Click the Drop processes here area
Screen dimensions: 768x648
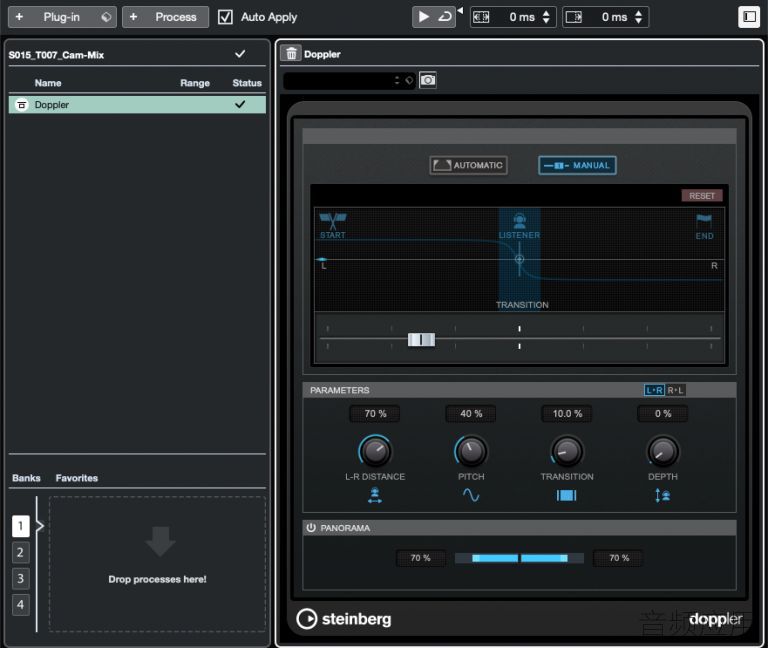[157, 564]
